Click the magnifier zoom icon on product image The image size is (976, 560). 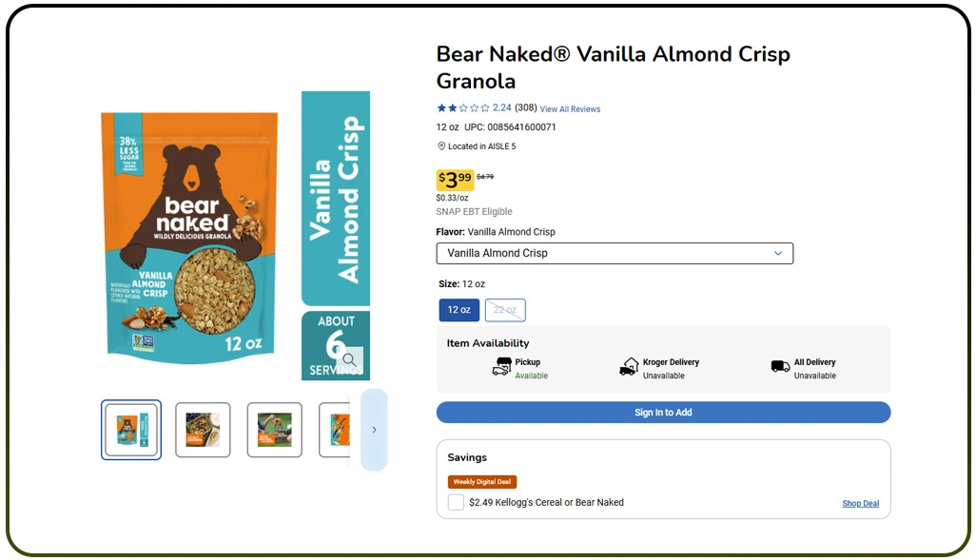[350, 360]
